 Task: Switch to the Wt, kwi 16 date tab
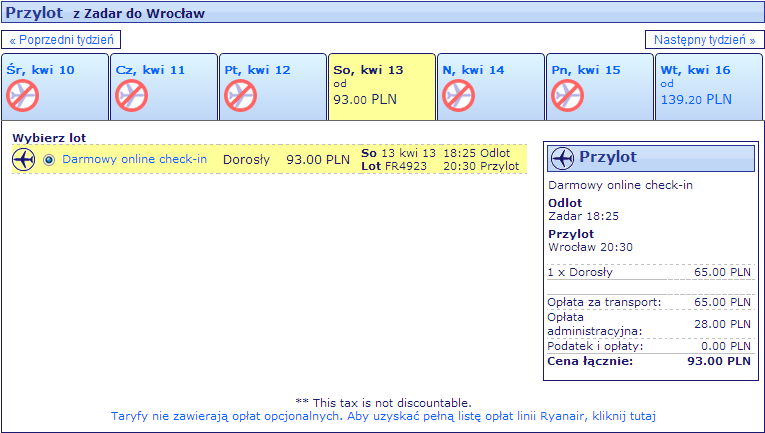coord(709,87)
